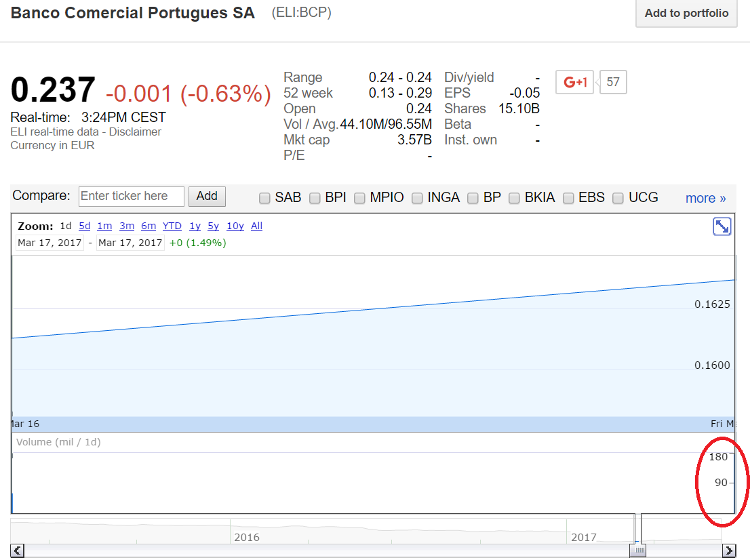Click the chart start date field

point(50,243)
